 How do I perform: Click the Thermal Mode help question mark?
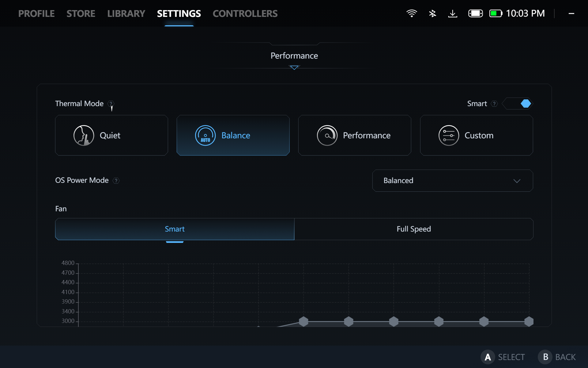[x=111, y=104]
